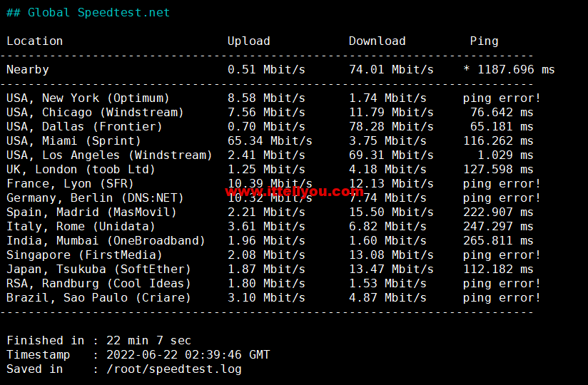Image resolution: width=588 pixels, height=385 pixels.
Task: Select the 'Location' column header
Action: point(34,41)
